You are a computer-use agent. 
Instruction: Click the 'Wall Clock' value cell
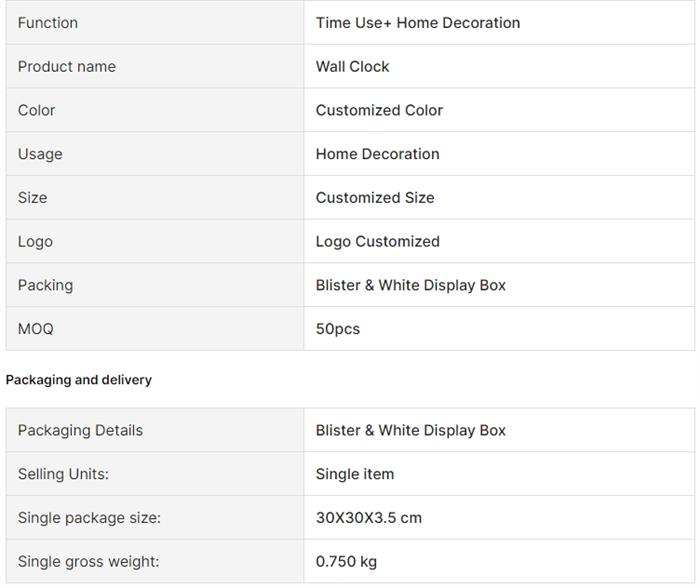click(x=352, y=67)
